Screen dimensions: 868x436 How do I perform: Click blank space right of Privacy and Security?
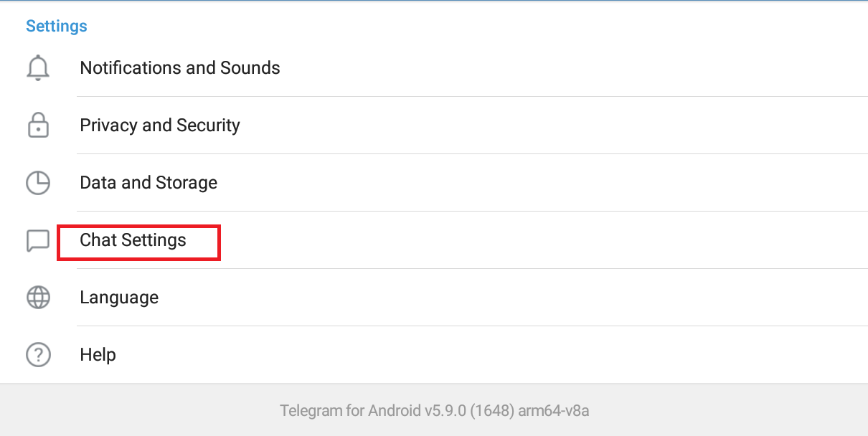pyautogui.click(x=574, y=125)
